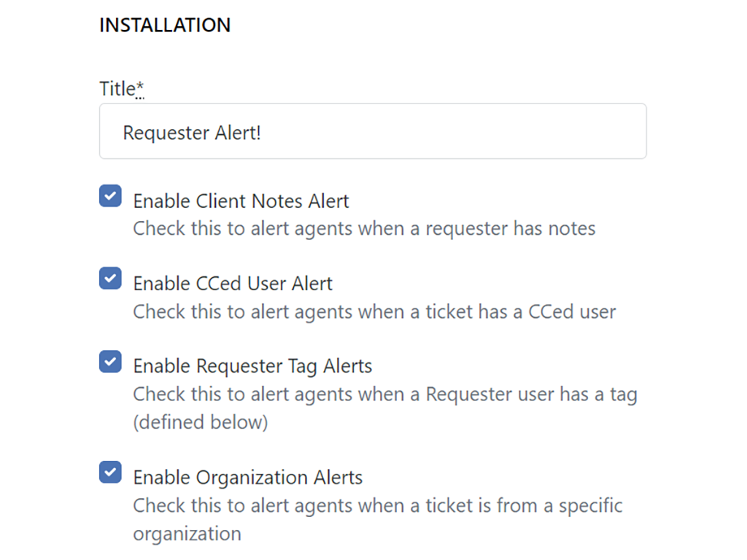The height and width of the screenshot is (560, 747).
Task: Select the text Requester Alert! in the title box
Action: click(x=192, y=132)
